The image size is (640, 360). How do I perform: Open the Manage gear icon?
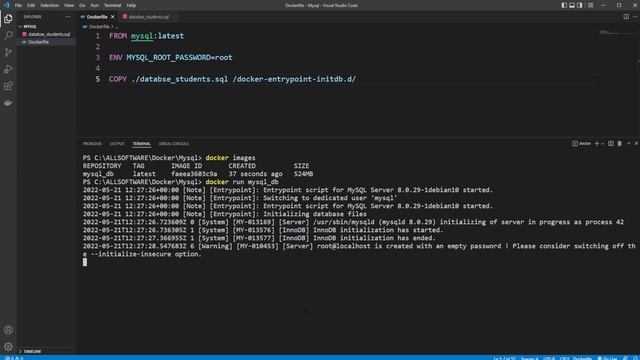click(x=8, y=347)
